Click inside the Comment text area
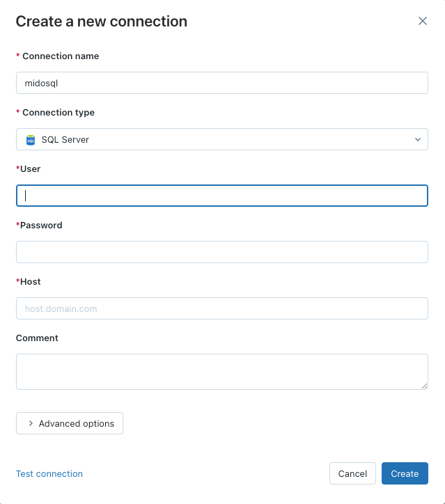Viewport: 445px width, 504px height. point(221,371)
